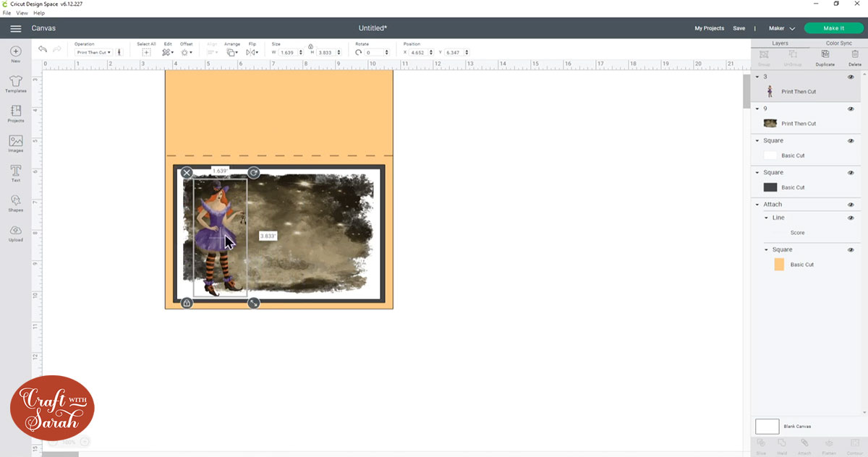Screen dimensions: 868x457
Task: Click the dark gray Square swatch
Action: (770, 187)
